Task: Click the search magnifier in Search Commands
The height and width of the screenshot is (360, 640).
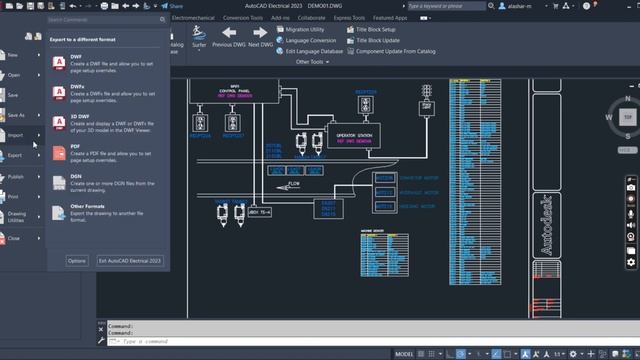Action: pyautogui.click(x=162, y=20)
